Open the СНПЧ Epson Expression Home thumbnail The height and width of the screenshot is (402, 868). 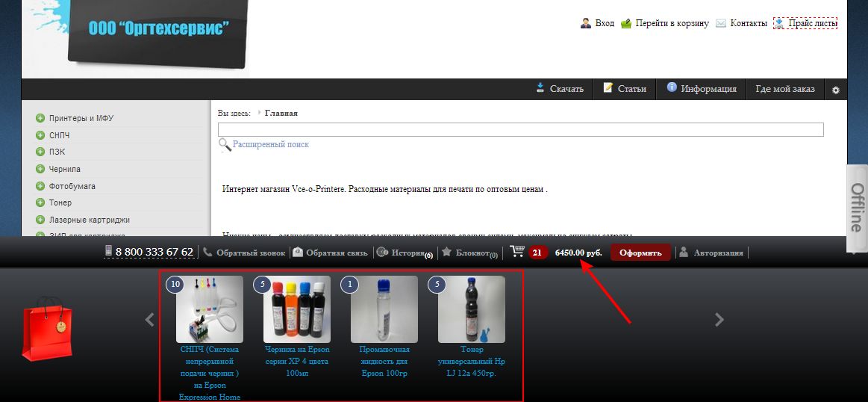(209, 309)
